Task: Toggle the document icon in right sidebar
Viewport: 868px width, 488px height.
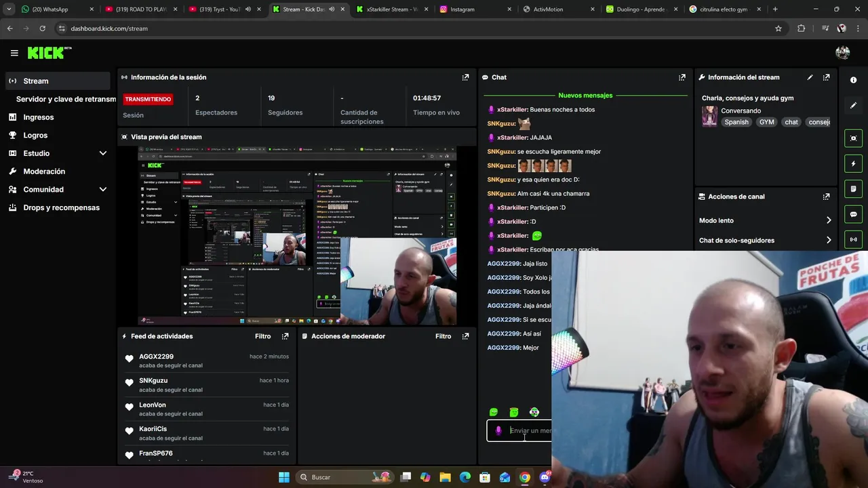Action: point(853,188)
